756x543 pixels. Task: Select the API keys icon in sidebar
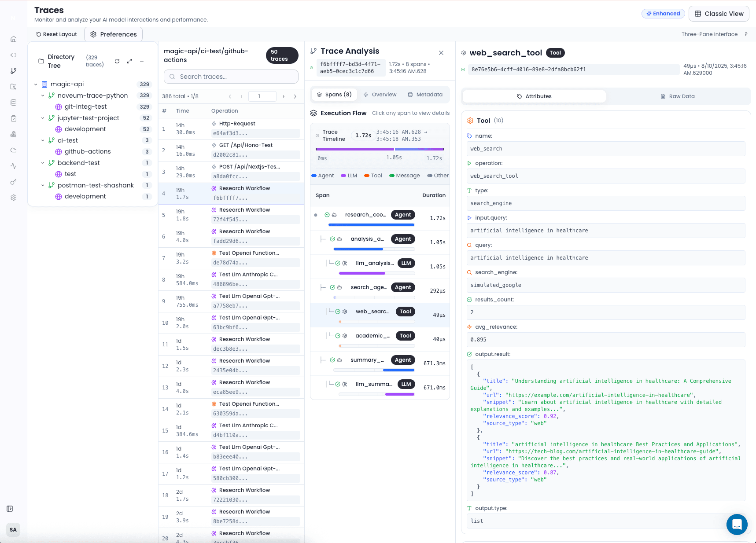pyautogui.click(x=13, y=182)
